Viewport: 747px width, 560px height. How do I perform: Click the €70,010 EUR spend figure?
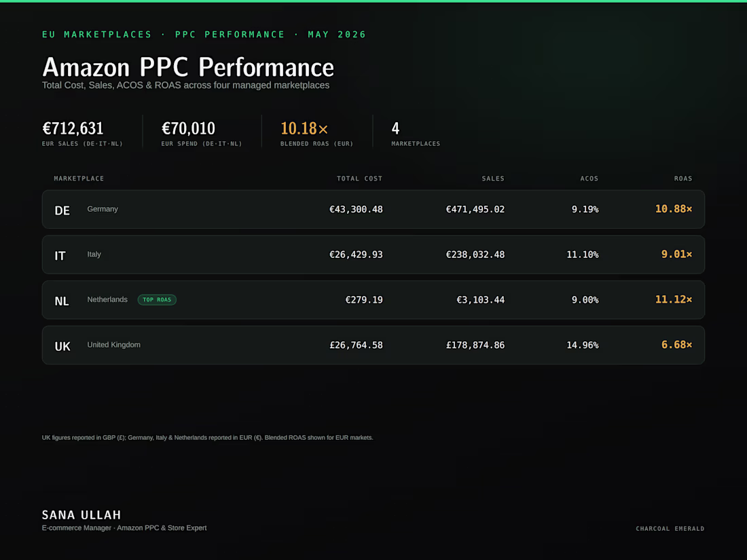tap(188, 128)
